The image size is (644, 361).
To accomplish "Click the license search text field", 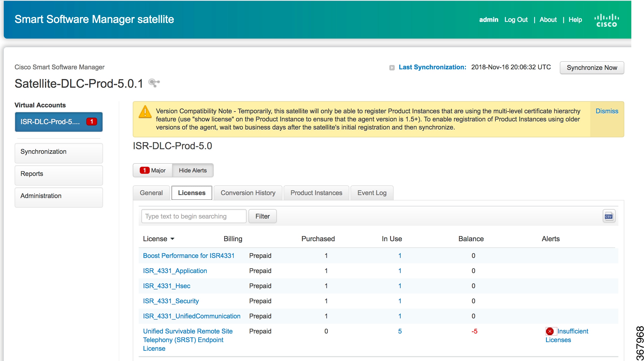I will point(193,216).
